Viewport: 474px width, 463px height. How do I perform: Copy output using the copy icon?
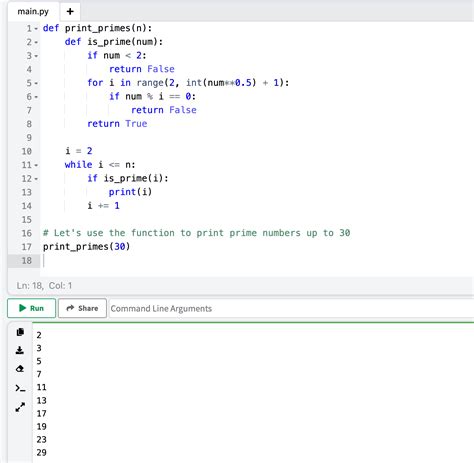point(20,332)
